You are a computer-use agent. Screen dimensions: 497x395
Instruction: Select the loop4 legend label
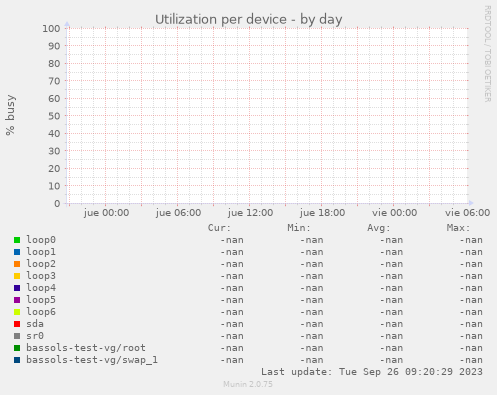(41, 288)
